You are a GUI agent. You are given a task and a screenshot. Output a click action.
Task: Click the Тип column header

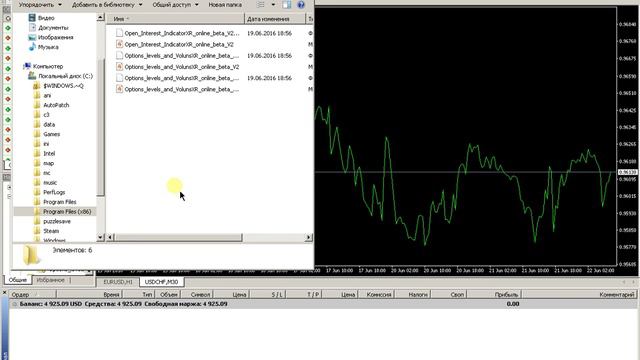coord(138,294)
